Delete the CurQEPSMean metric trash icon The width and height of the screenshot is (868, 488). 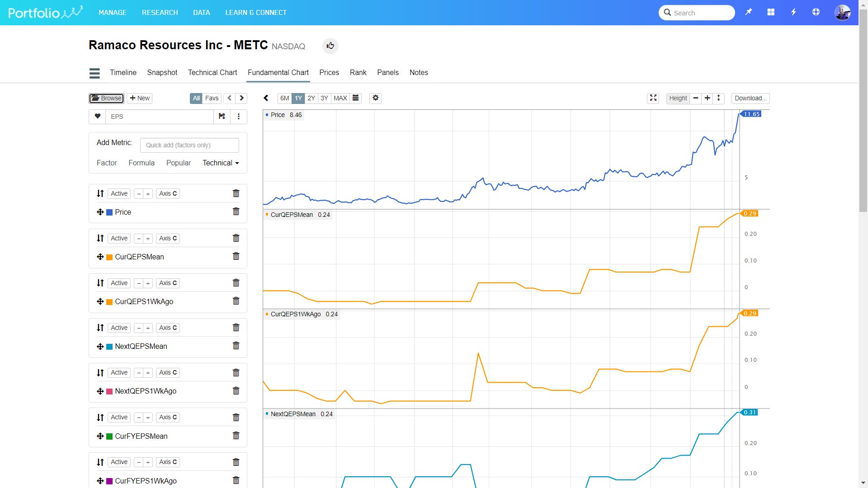[x=236, y=256]
